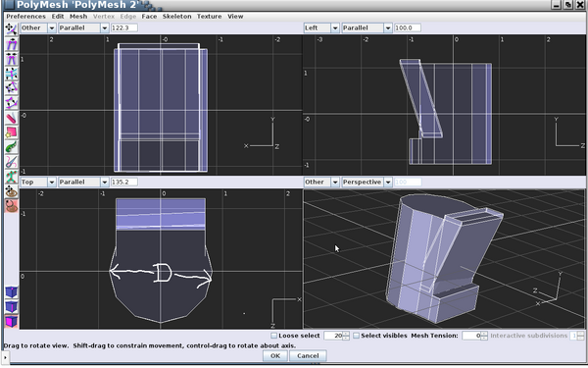Open the Mesh menu
Screen dimensions: 588x368
[x=78, y=16]
